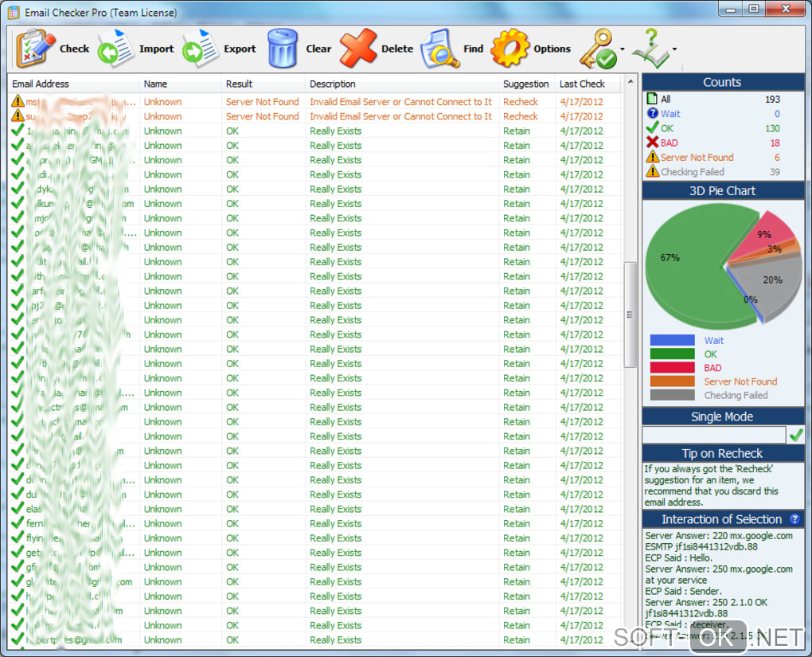Filter by Wait count label

click(670, 113)
